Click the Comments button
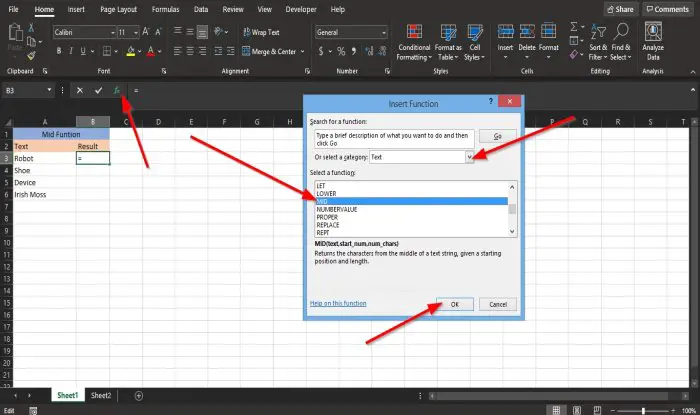 click(667, 9)
